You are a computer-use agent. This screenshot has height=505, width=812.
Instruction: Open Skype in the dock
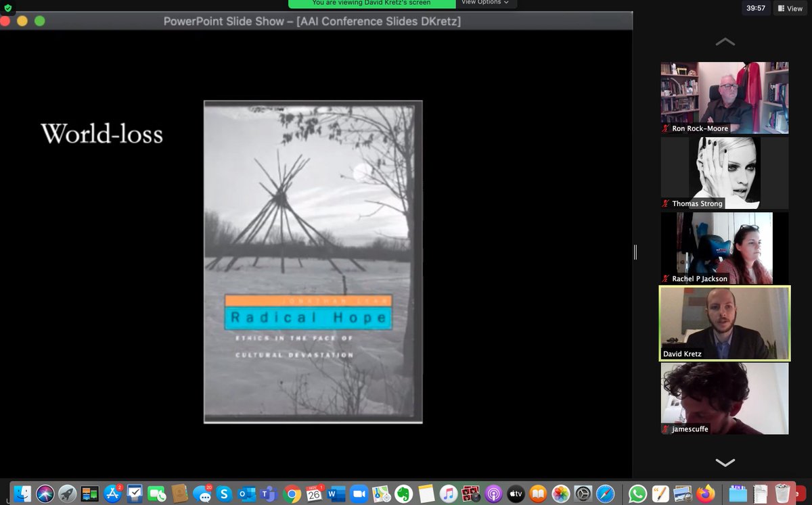point(223,494)
